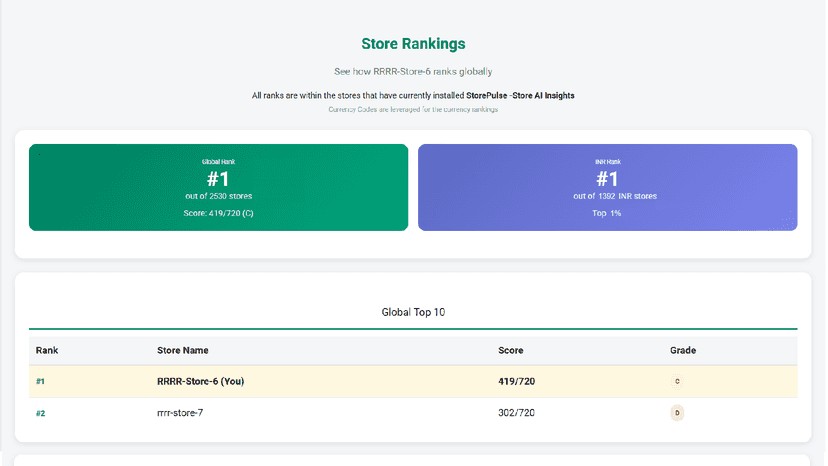Click the Grade column header
This screenshot has width=828, height=466.
point(683,350)
